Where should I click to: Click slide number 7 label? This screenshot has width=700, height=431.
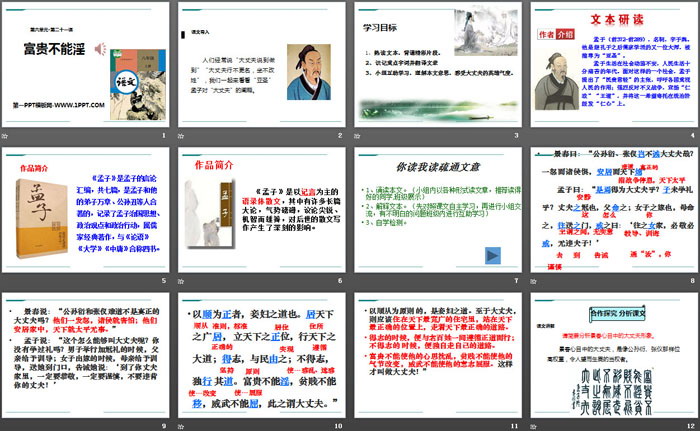(x=517, y=280)
